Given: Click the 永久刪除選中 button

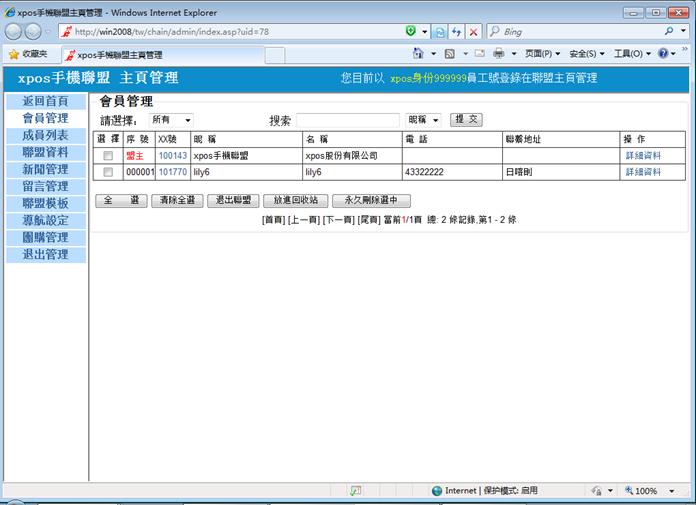Looking at the screenshot, I should coord(371,200).
